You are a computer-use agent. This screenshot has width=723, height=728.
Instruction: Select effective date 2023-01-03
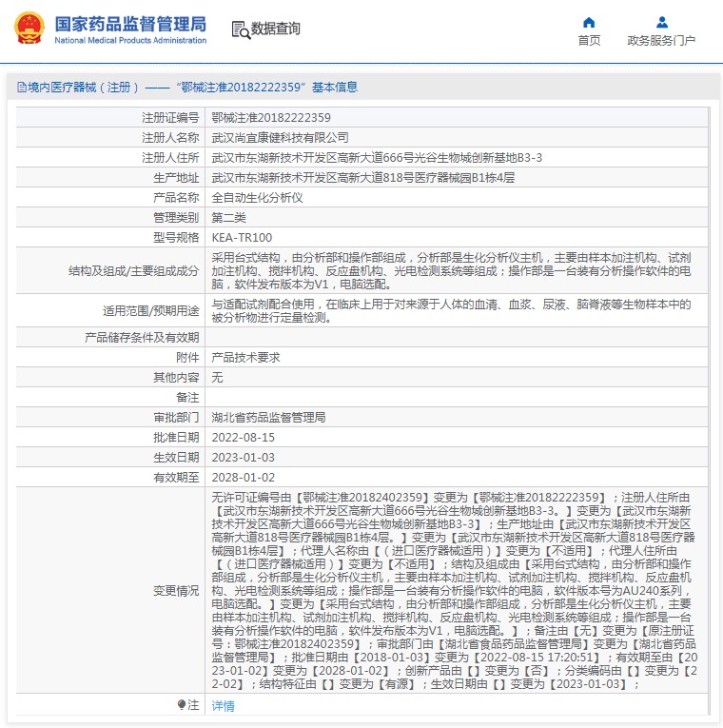pyautogui.click(x=244, y=457)
